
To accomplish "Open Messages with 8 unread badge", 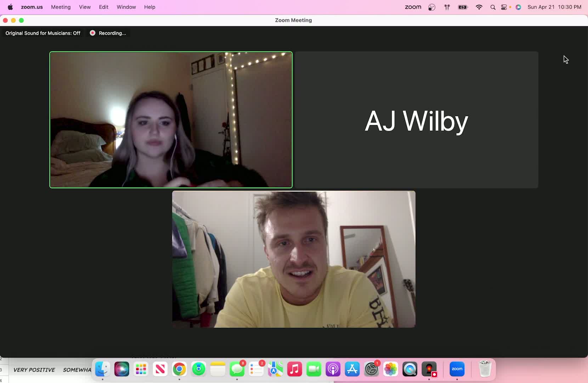I will 237,369.
